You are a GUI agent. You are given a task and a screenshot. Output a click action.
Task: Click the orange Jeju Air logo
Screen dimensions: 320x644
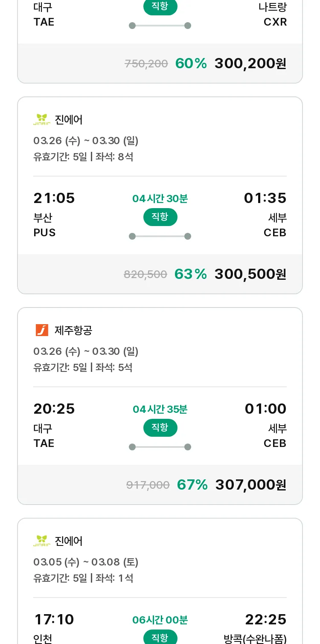[42, 330]
